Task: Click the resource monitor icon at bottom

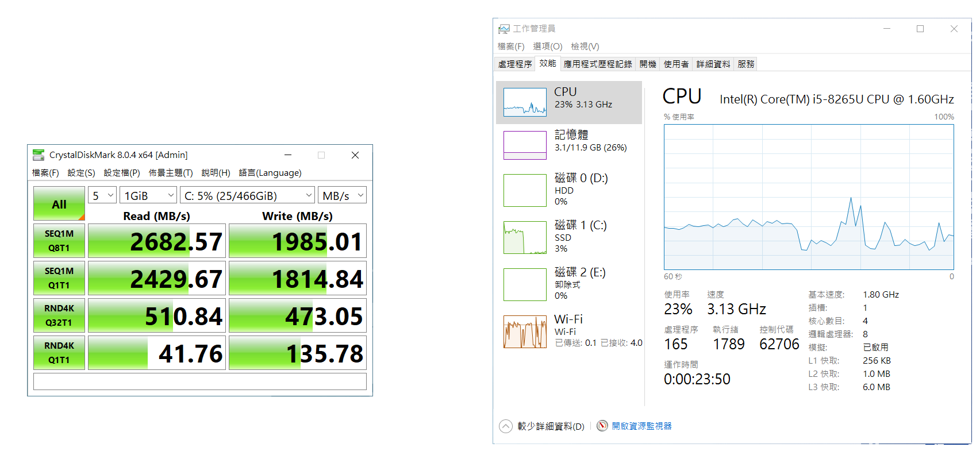Action: pyautogui.click(x=602, y=426)
